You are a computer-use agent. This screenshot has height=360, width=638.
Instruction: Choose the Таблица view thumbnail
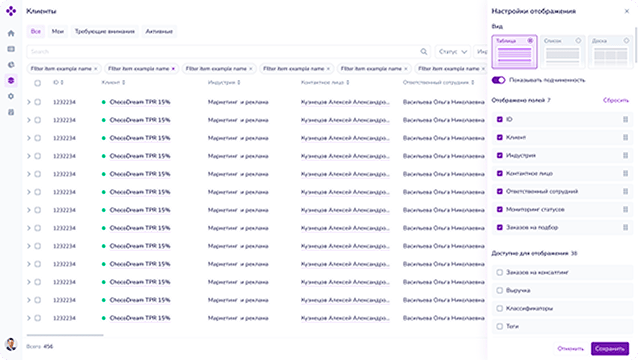point(514,52)
